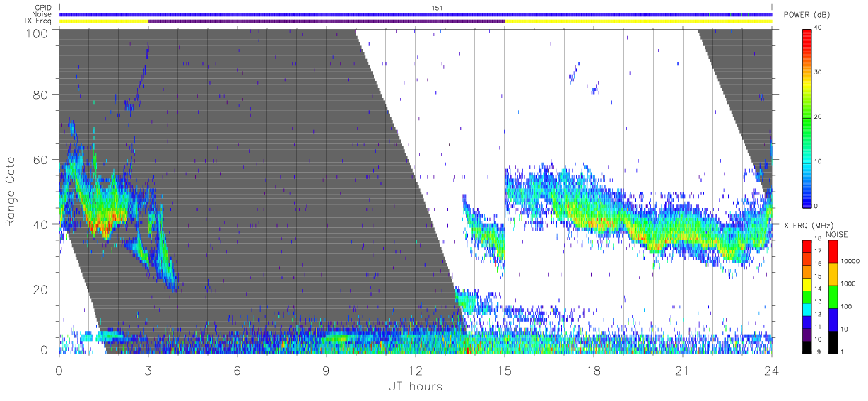
Task: Click the 80 tick on the Range Gate axis
Action: 41,95
